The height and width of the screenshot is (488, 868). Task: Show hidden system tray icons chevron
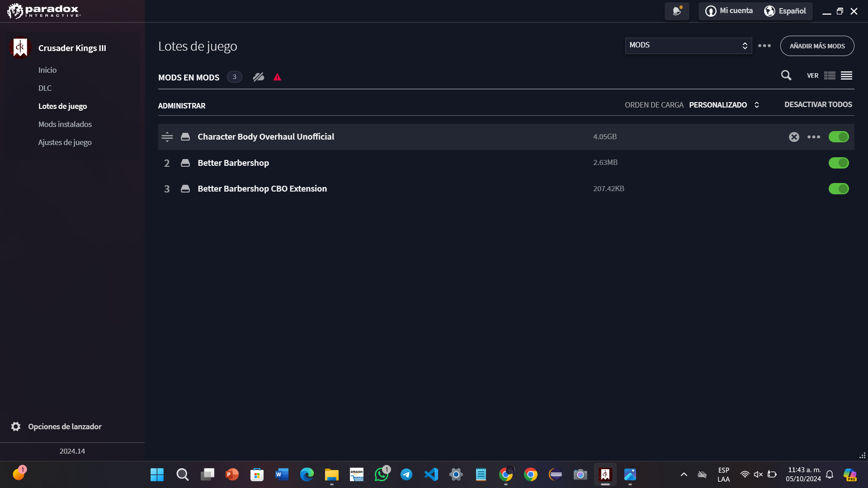[x=684, y=474]
